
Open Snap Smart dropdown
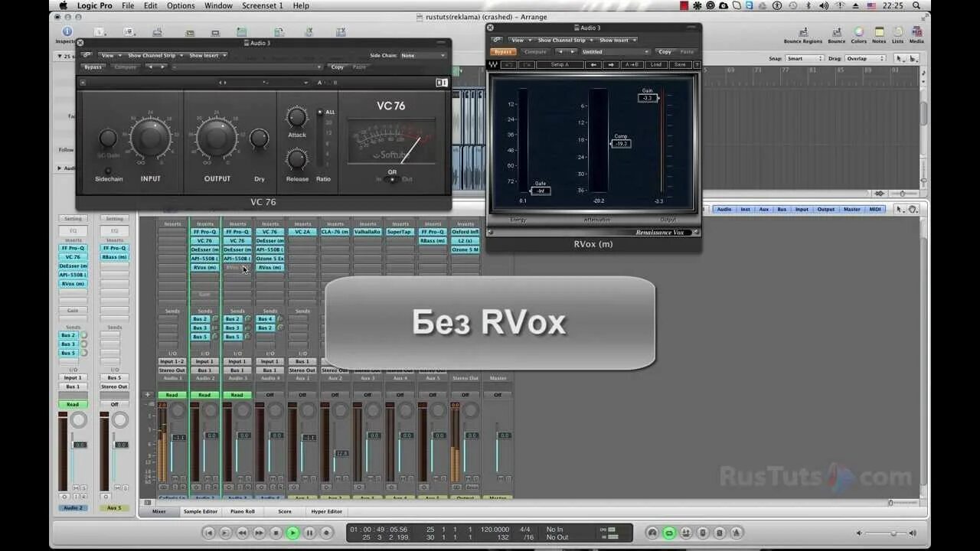click(804, 58)
